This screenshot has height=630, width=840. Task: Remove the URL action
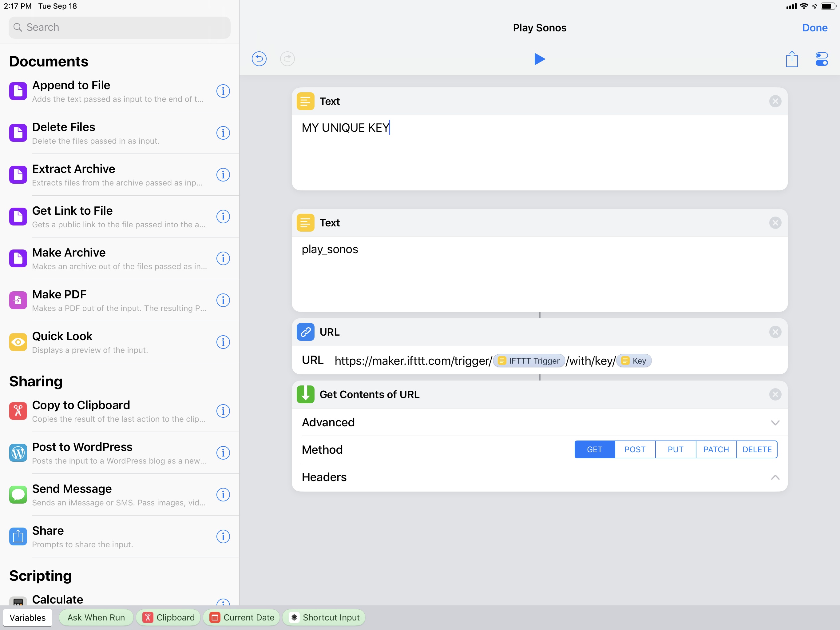tap(775, 332)
